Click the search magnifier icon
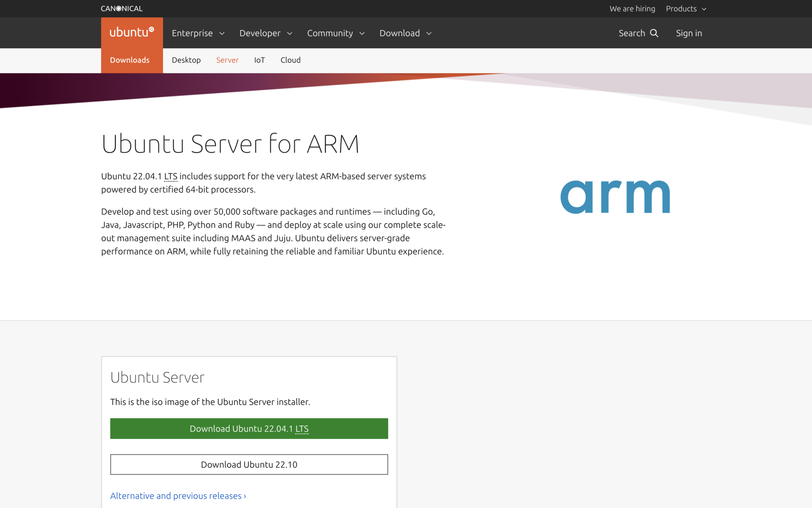This screenshot has height=508, width=812. point(654,33)
